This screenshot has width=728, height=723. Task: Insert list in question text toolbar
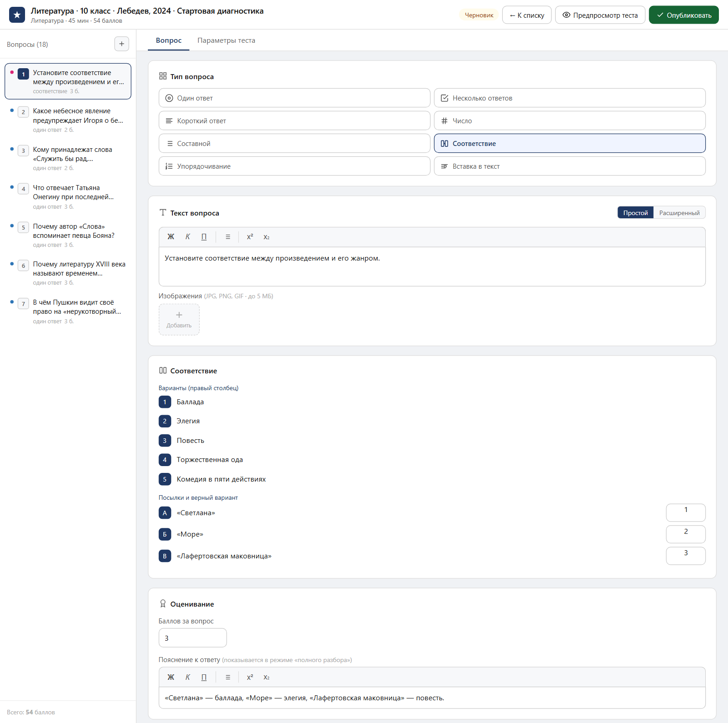(x=228, y=237)
